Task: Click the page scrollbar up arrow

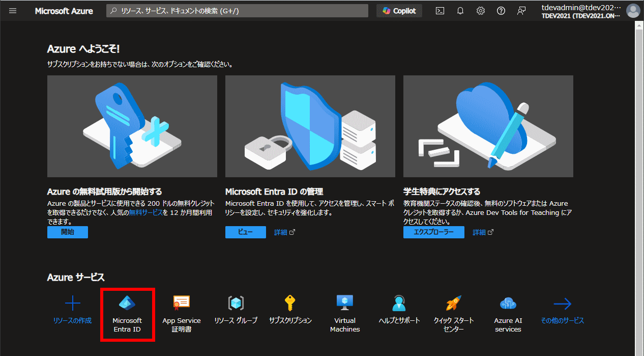Action: pos(639,25)
